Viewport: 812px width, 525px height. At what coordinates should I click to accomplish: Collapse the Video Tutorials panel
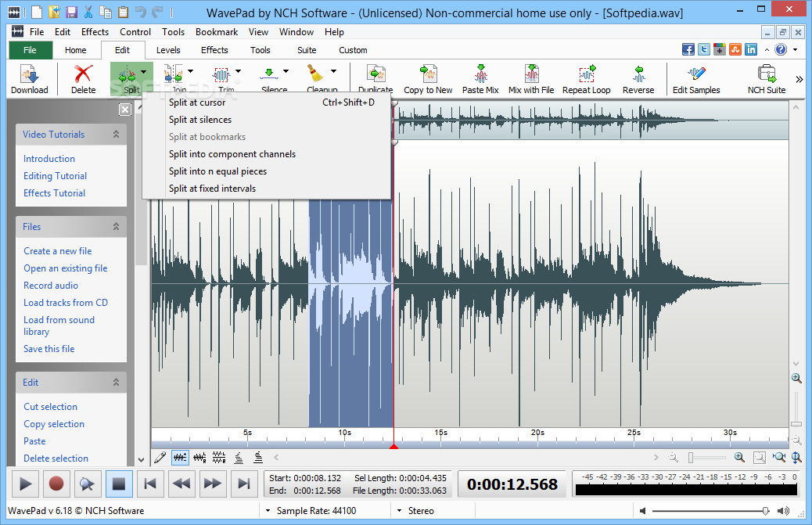tap(116, 134)
